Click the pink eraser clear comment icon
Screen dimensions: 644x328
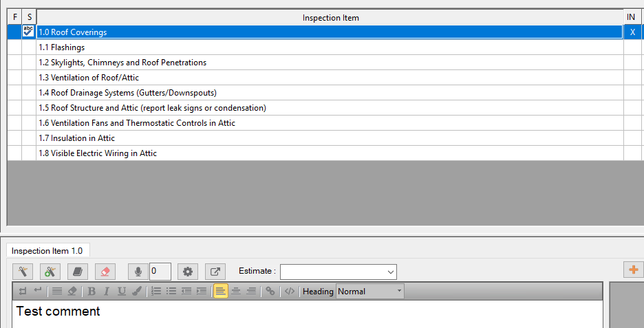point(105,272)
